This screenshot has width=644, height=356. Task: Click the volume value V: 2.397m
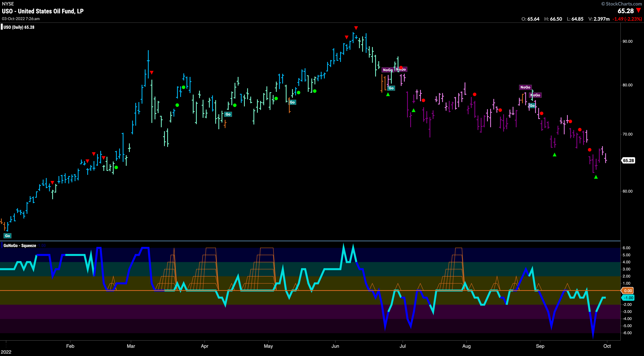point(599,19)
